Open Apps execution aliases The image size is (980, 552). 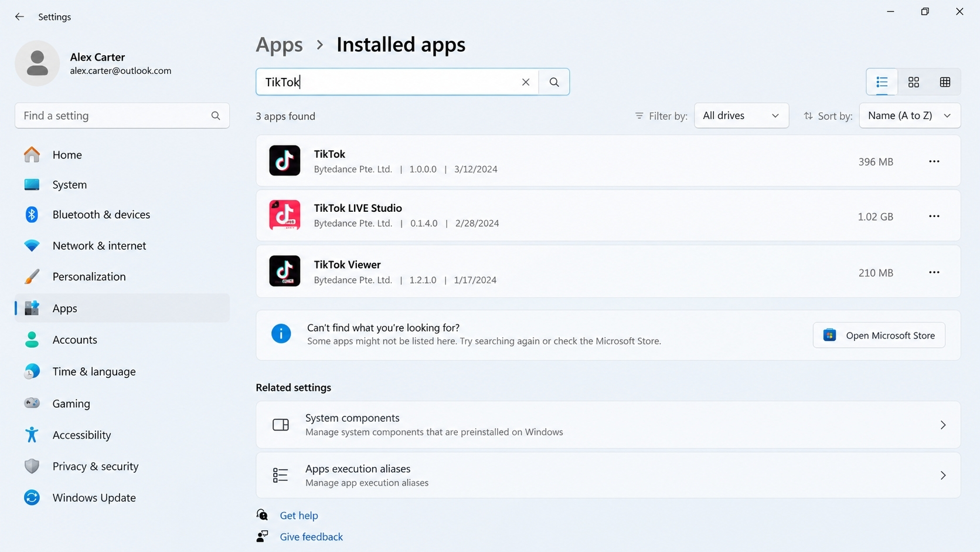click(x=608, y=476)
